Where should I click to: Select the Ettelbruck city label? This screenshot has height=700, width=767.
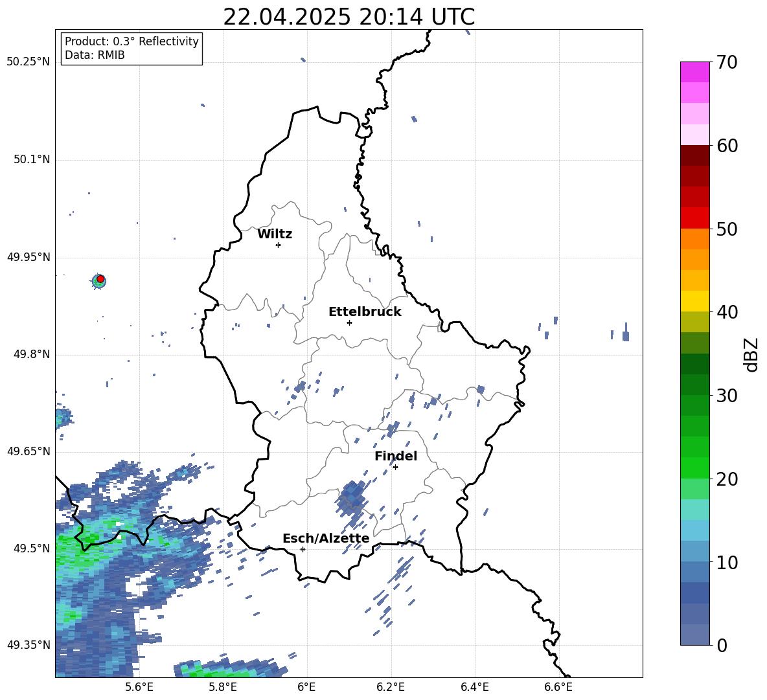point(365,312)
